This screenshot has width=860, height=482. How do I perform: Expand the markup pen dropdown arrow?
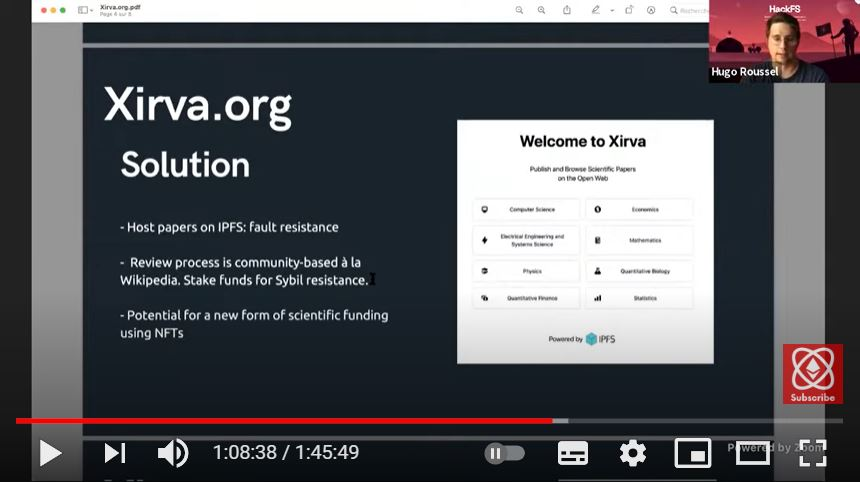point(612,10)
